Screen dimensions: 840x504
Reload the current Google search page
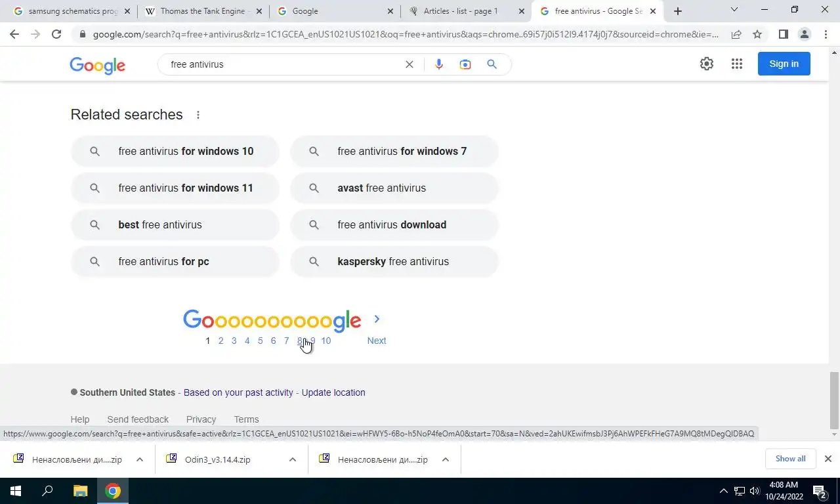(56, 34)
